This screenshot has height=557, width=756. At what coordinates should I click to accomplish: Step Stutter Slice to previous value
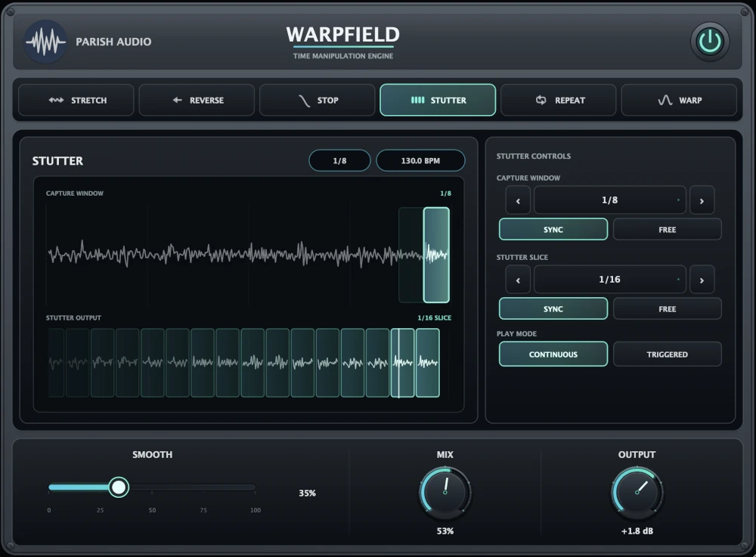(518, 280)
